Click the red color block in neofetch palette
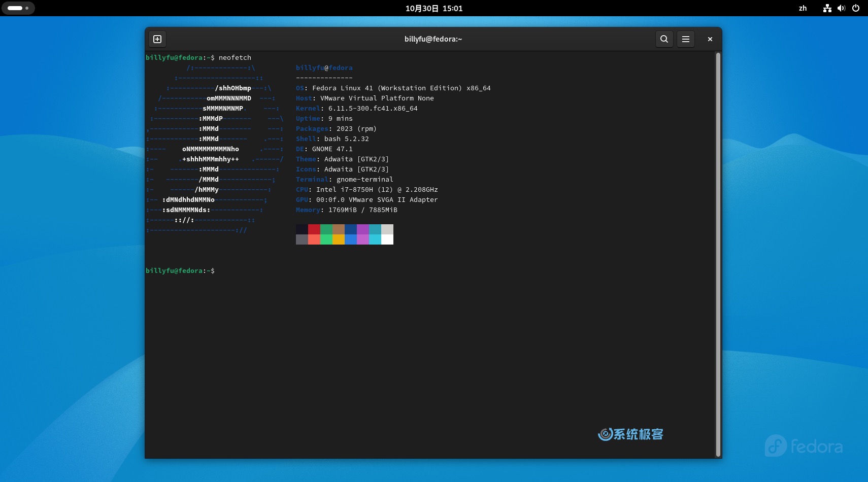The image size is (868, 482). (x=314, y=229)
